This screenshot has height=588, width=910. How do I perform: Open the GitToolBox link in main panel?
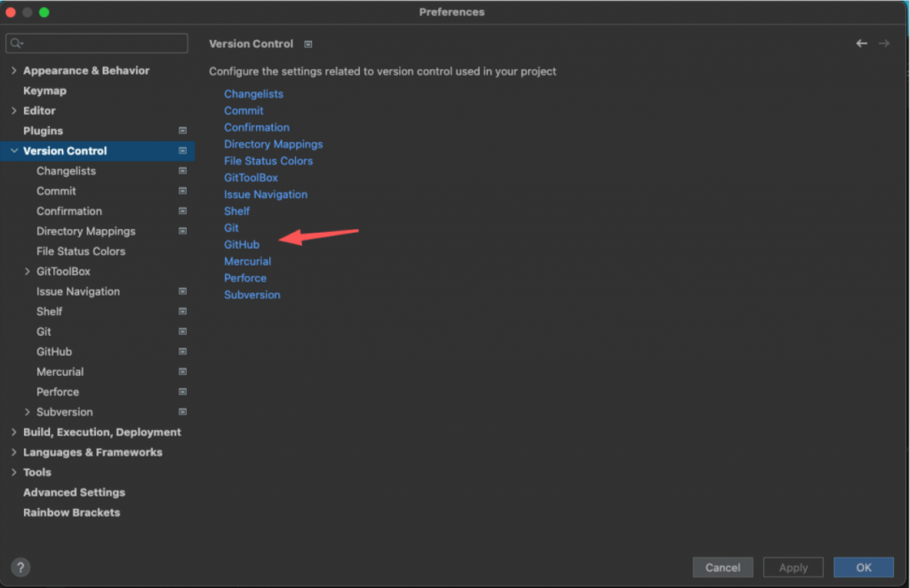click(251, 178)
